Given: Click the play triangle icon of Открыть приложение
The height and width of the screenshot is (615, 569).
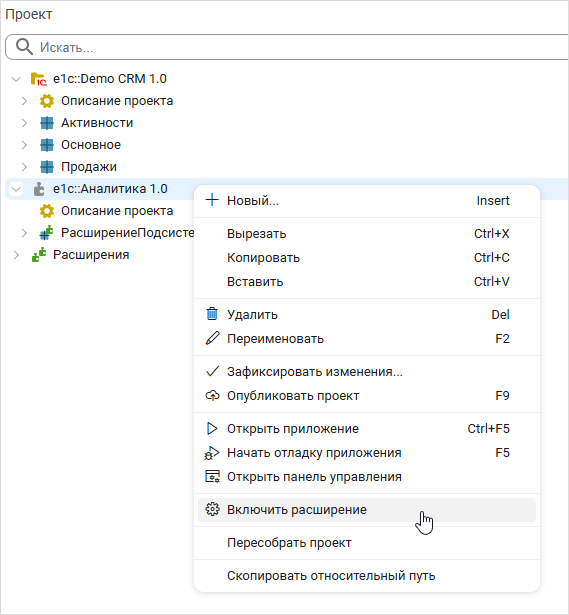Looking at the screenshot, I should coord(212,428).
